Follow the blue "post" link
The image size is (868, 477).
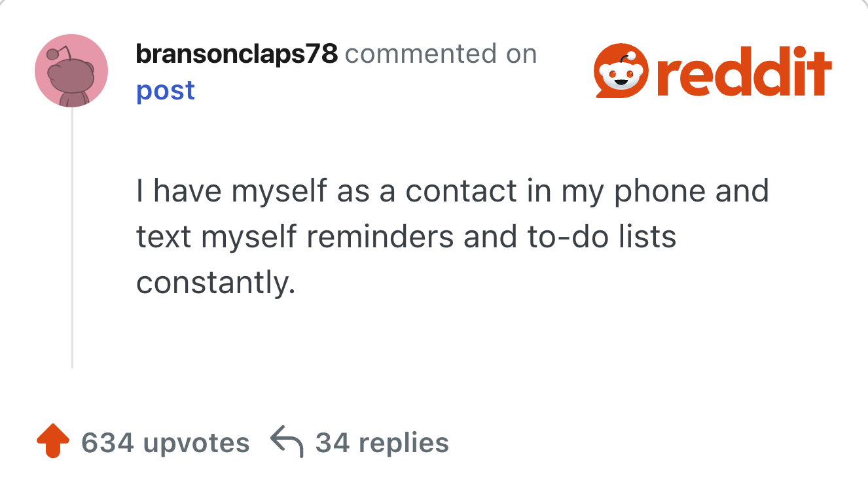click(x=166, y=90)
